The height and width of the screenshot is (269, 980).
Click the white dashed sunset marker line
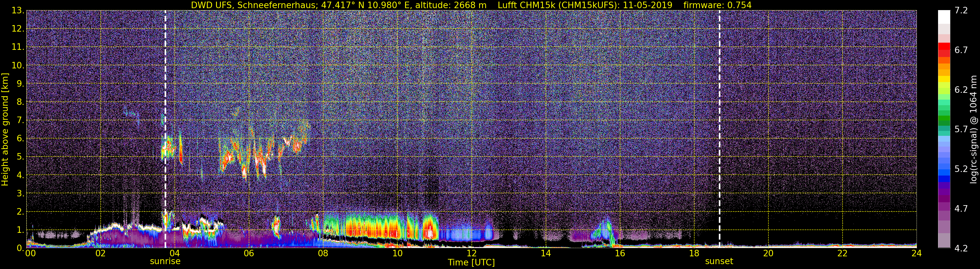click(719, 129)
